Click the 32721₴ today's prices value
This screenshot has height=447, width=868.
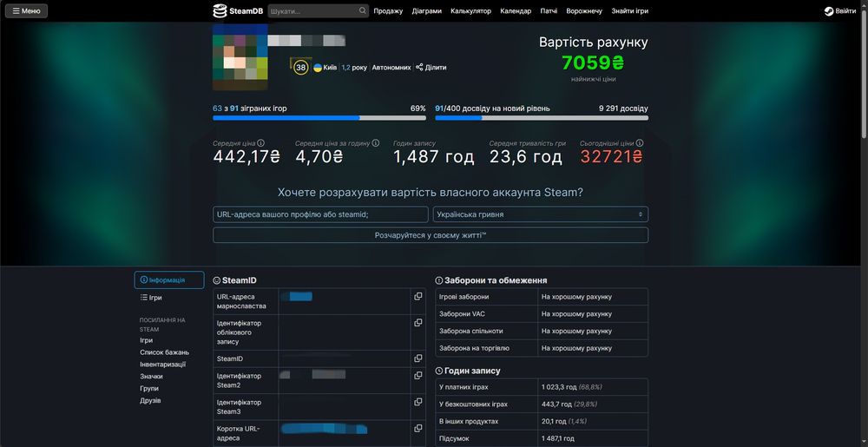(612, 157)
